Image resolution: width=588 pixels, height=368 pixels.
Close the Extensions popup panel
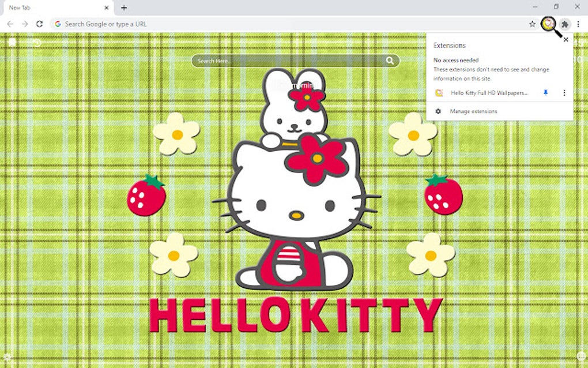pos(566,39)
